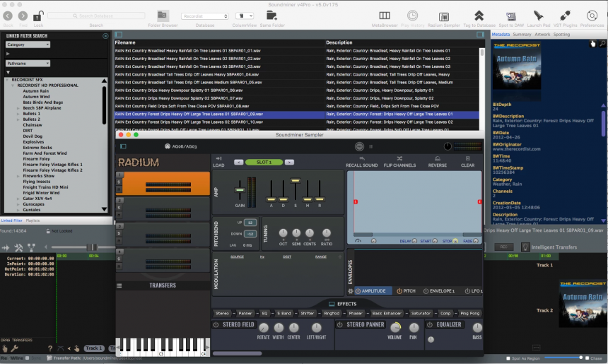This screenshot has height=364, width=608.
Task: Open the Recordist database dropdown
Action: 205,16
